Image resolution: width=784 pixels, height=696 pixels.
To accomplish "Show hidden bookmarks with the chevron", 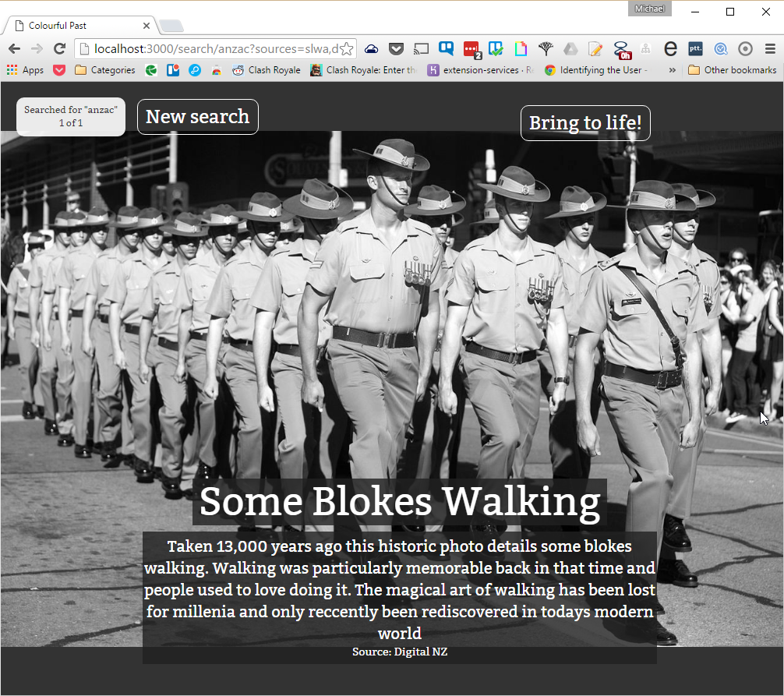I will [x=669, y=70].
